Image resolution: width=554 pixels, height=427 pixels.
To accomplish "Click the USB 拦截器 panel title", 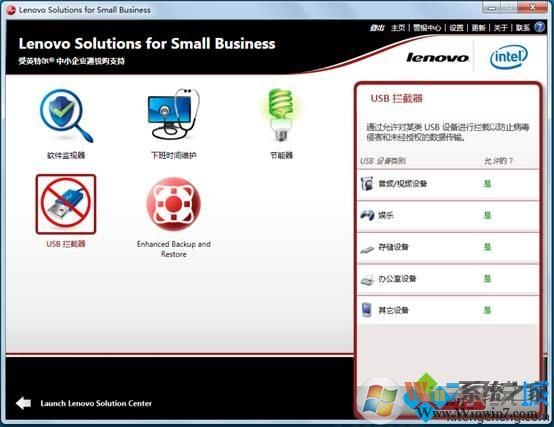I will pos(396,98).
